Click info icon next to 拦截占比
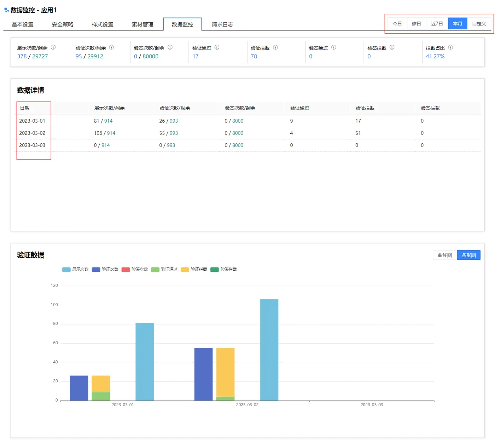Screen dimensions: 495x448 click(x=450, y=47)
